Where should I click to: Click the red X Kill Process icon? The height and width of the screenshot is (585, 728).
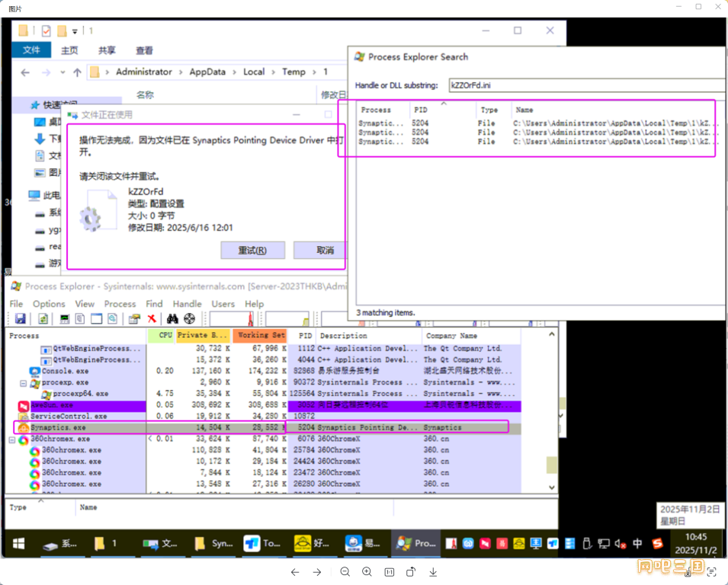[x=152, y=318]
